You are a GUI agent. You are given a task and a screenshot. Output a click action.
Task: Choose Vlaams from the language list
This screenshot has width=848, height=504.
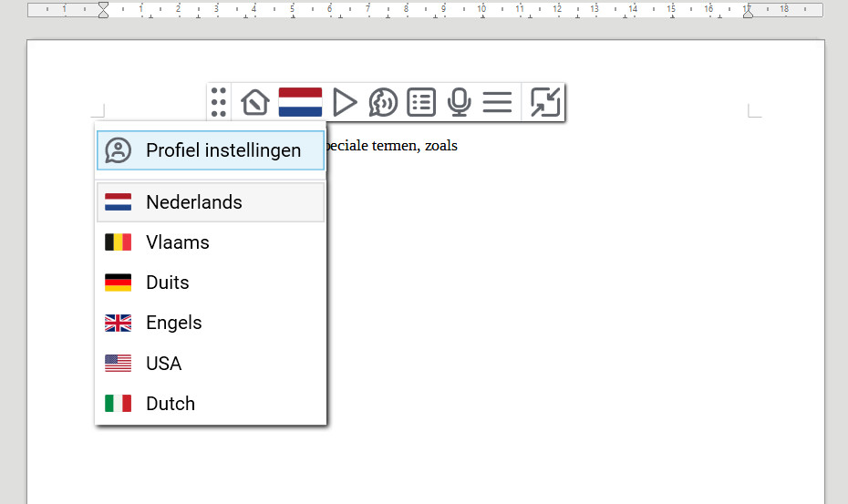[x=211, y=242]
